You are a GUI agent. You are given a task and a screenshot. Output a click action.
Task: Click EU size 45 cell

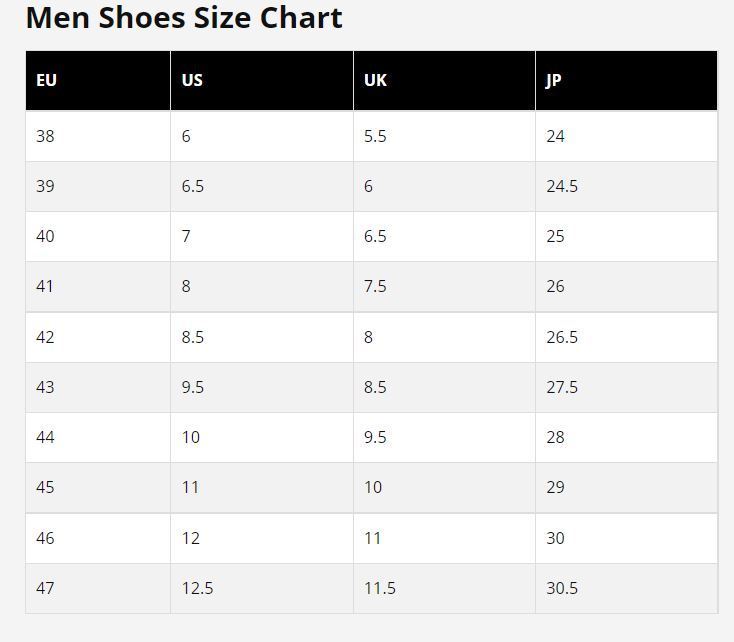pos(98,487)
